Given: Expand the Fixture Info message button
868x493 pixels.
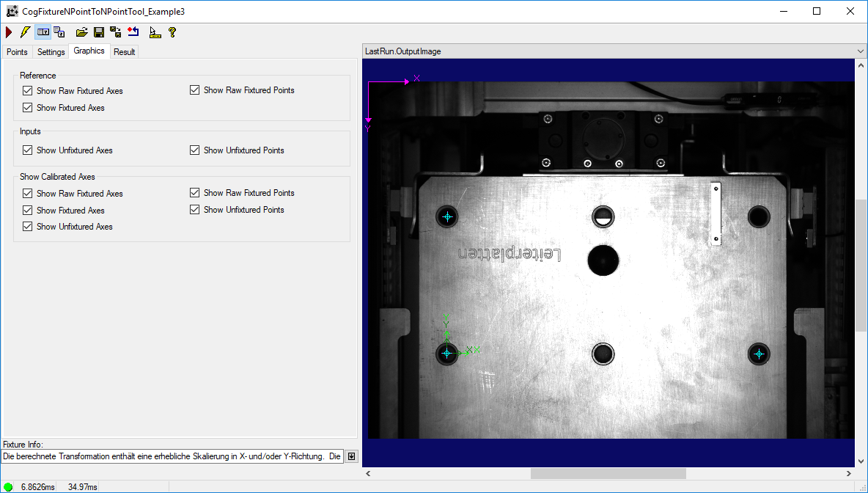Looking at the screenshot, I should pos(351,456).
